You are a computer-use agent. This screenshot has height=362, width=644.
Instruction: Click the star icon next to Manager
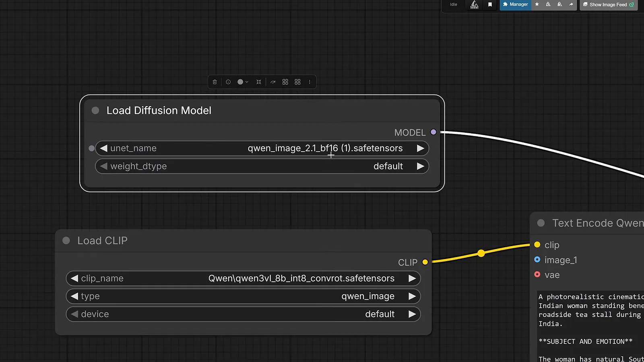tap(537, 4)
